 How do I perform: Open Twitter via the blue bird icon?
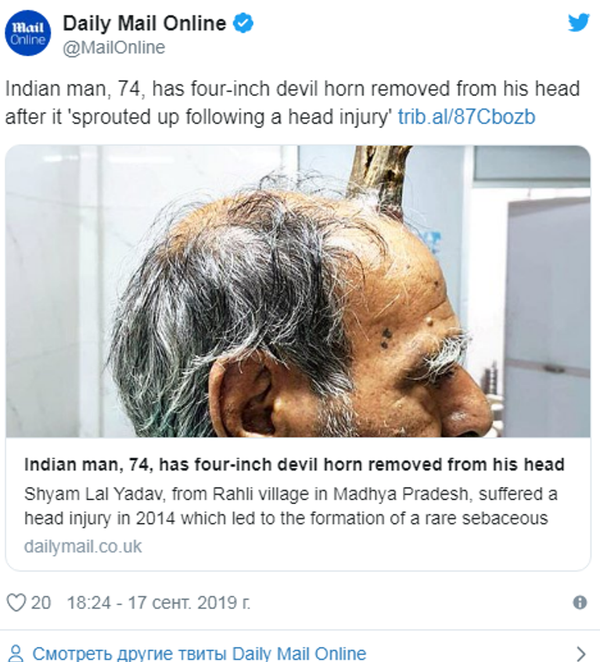[x=578, y=22]
